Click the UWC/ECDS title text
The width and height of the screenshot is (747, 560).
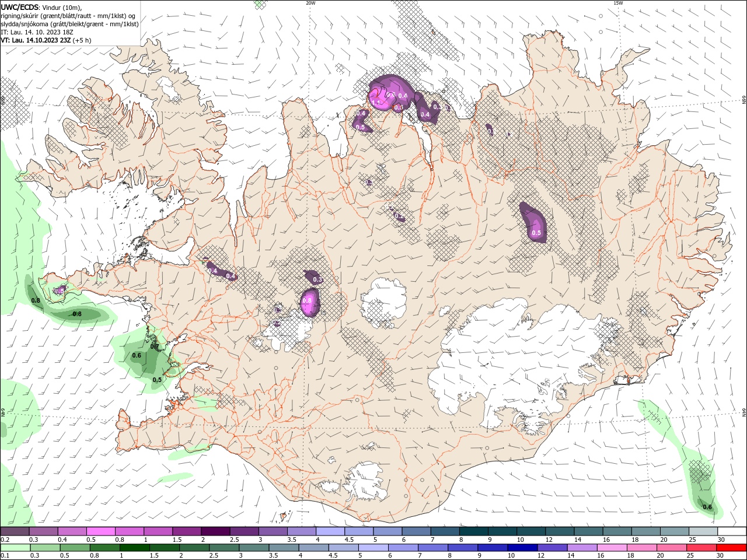[x=20, y=7]
